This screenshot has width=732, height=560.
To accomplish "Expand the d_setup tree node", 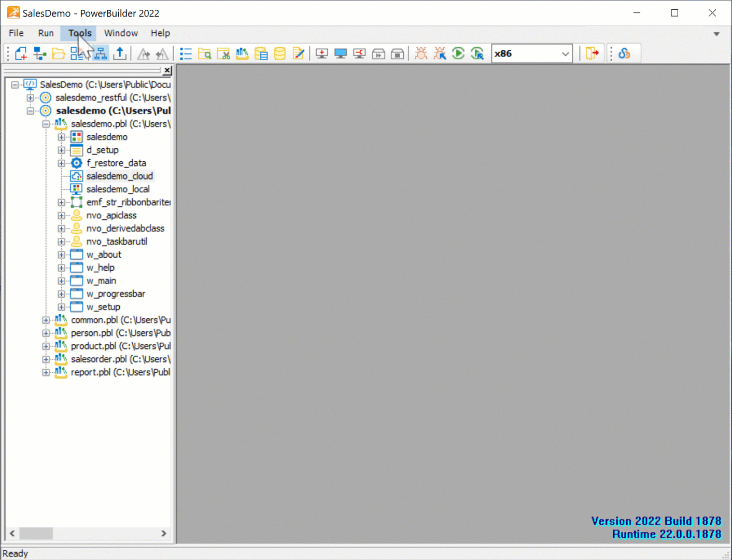I will 62,150.
